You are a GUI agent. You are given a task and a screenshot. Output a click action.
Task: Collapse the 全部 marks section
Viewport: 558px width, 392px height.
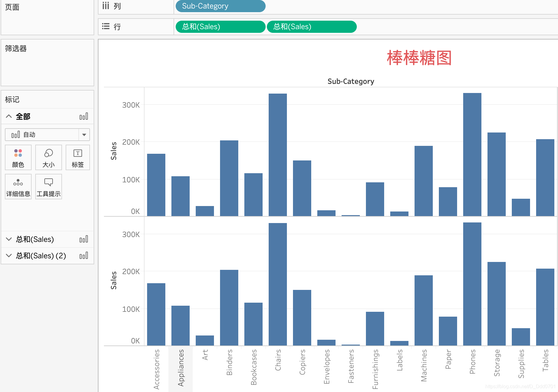(9, 116)
